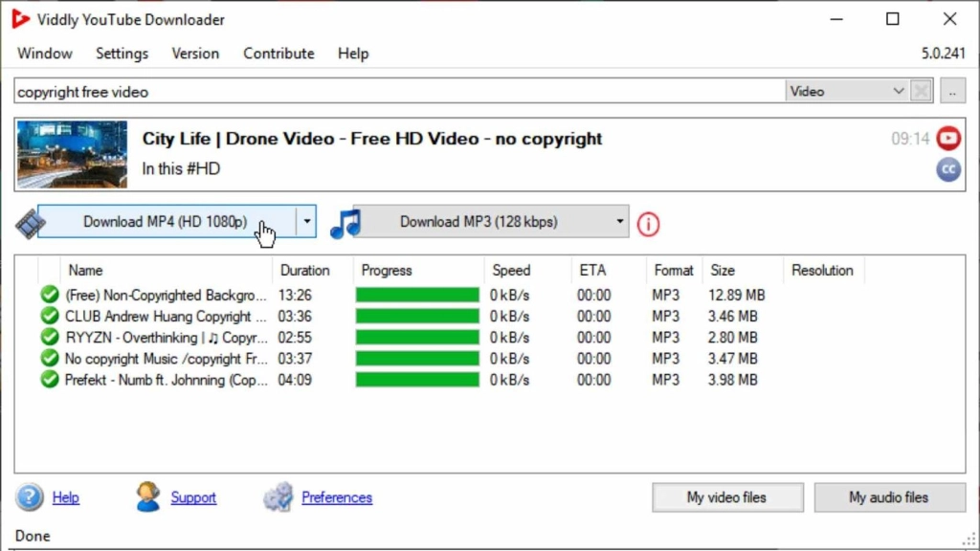Click the green checkmark on the Prefekt - Numb download
This screenshot has height=551, width=980.
click(49, 379)
